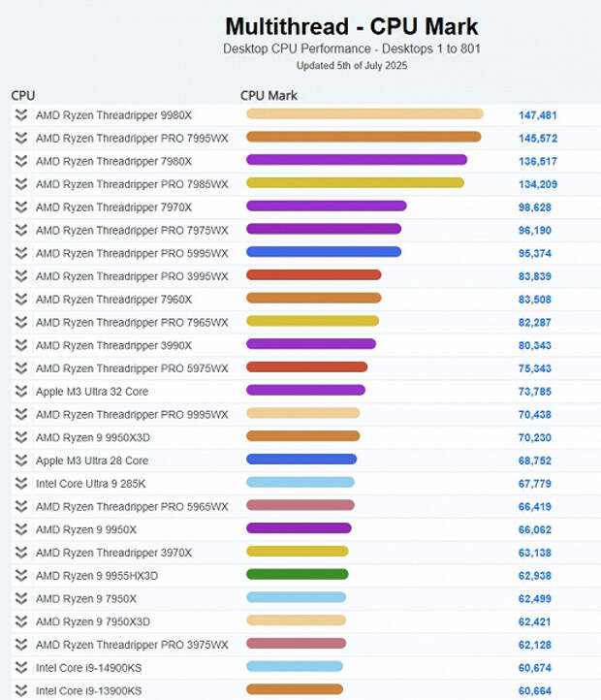Open the AMD Ryzen 9 9950X link
This screenshot has height=700, width=601.
(x=86, y=529)
